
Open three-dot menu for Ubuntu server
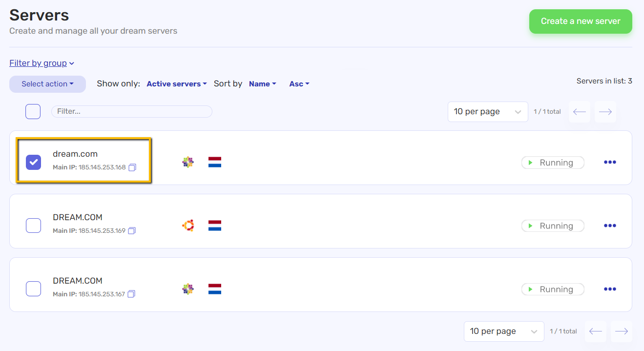tap(610, 226)
